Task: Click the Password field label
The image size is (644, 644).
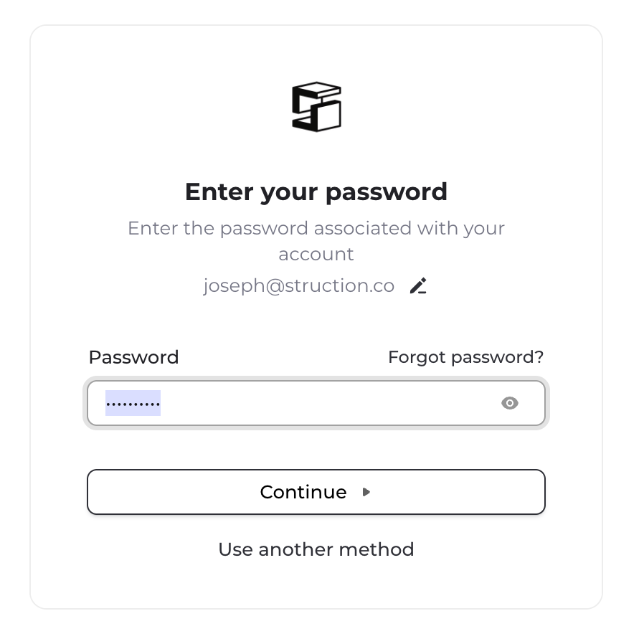Action: tap(133, 357)
